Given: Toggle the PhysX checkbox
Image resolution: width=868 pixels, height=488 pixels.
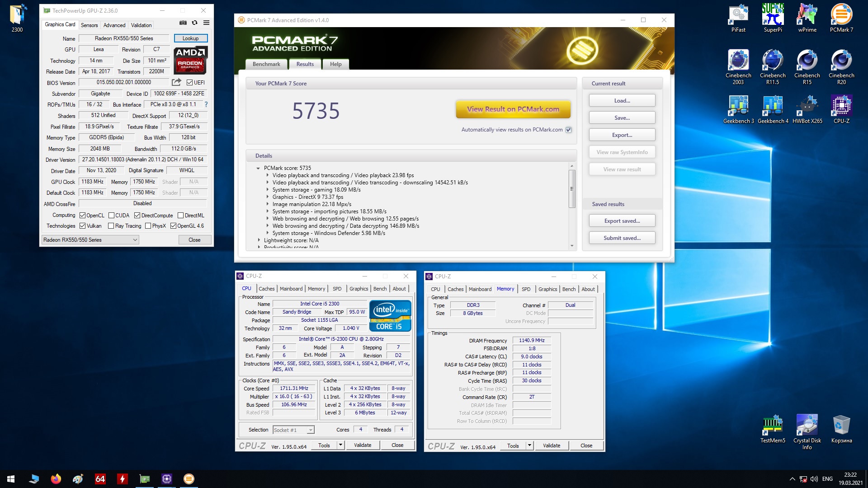Looking at the screenshot, I should point(148,226).
